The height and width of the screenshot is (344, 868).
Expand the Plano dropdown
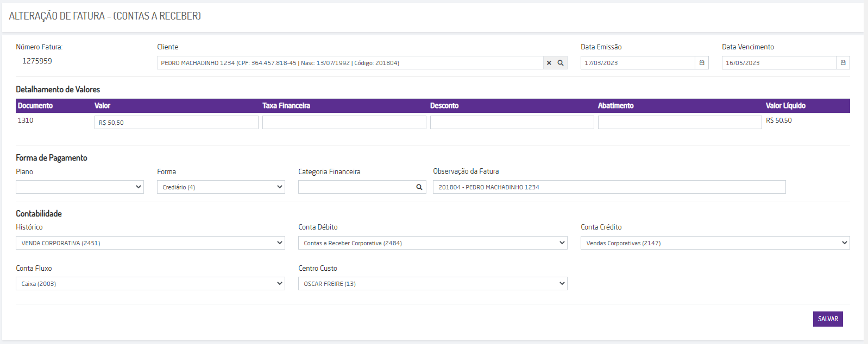point(80,187)
